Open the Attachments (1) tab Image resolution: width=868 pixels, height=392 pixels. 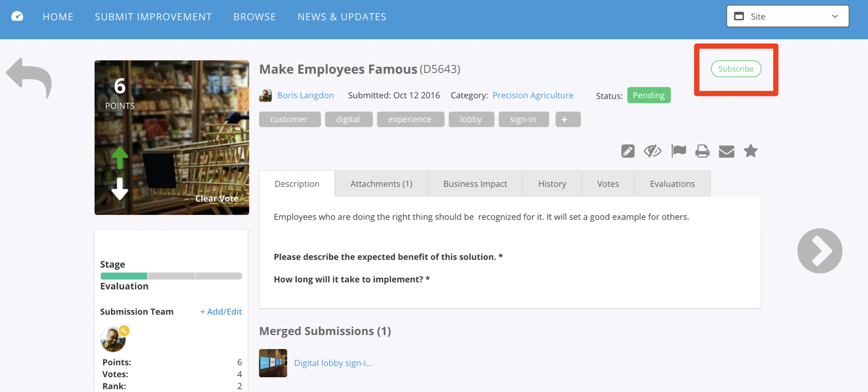click(381, 184)
